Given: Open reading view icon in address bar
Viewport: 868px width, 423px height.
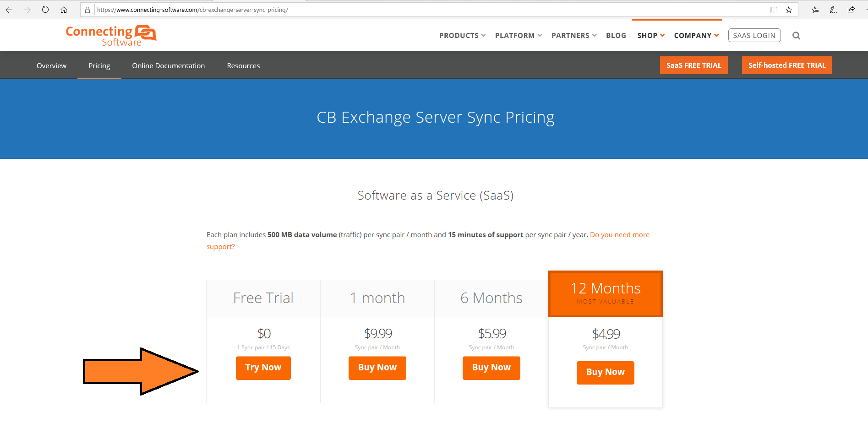Looking at the screenshot, I should point(774,10).
